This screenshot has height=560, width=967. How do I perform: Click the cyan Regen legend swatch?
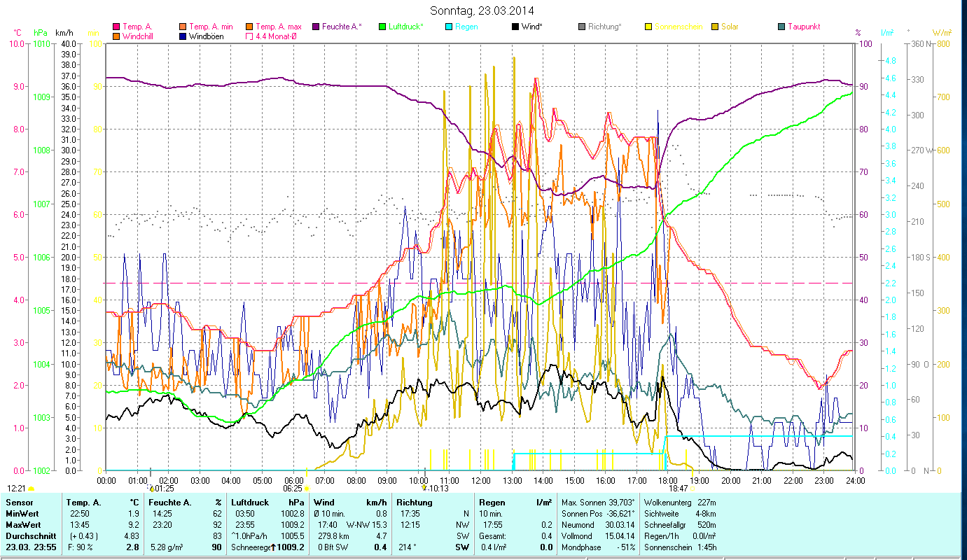449,27
